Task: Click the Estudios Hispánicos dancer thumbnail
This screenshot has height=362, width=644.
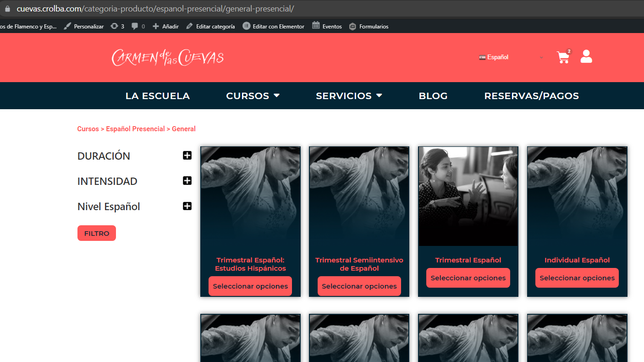Action: (x=250, y=196)
